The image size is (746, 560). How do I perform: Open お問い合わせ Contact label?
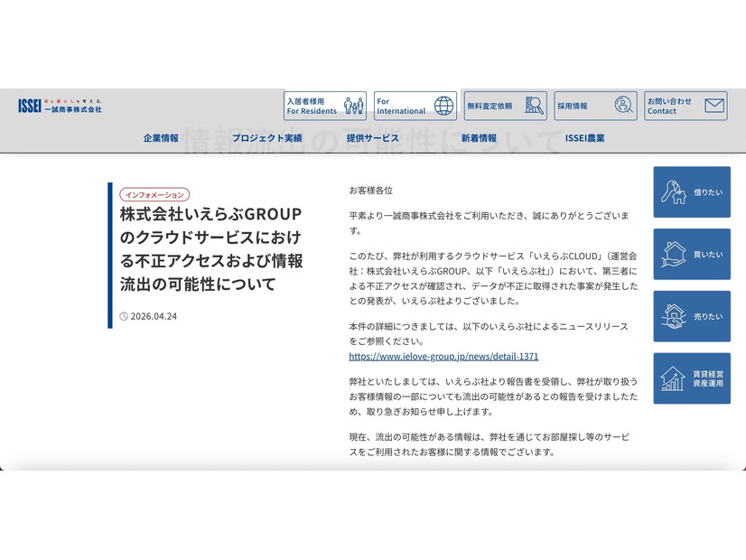669,106
